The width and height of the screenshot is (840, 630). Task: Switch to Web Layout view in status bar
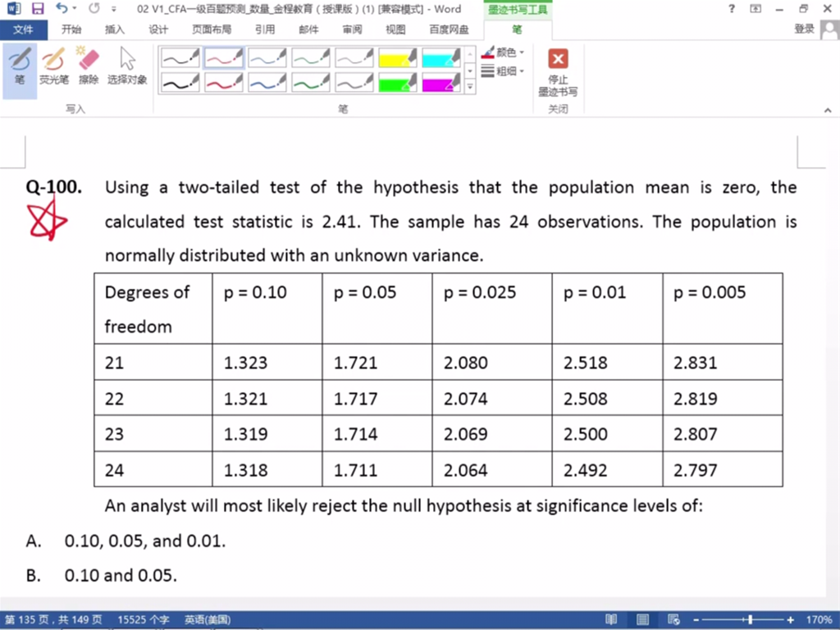point(673,619)
